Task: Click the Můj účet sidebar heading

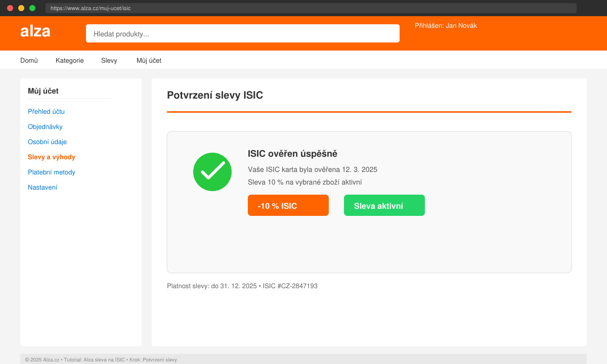Action: [x=43, y=91]
